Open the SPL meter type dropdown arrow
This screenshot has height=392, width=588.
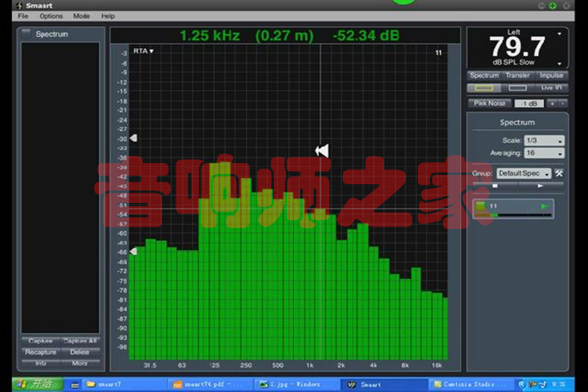pos(560,64)
